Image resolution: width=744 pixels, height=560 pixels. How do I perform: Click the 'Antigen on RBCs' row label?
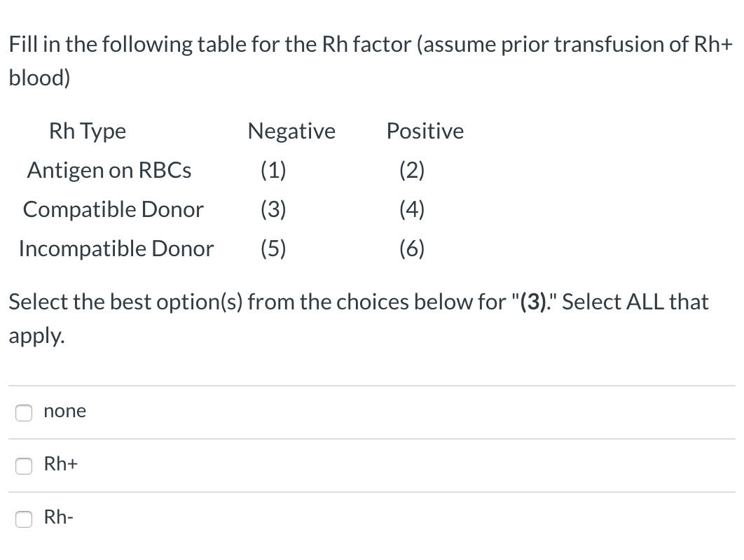pos(109,169)
